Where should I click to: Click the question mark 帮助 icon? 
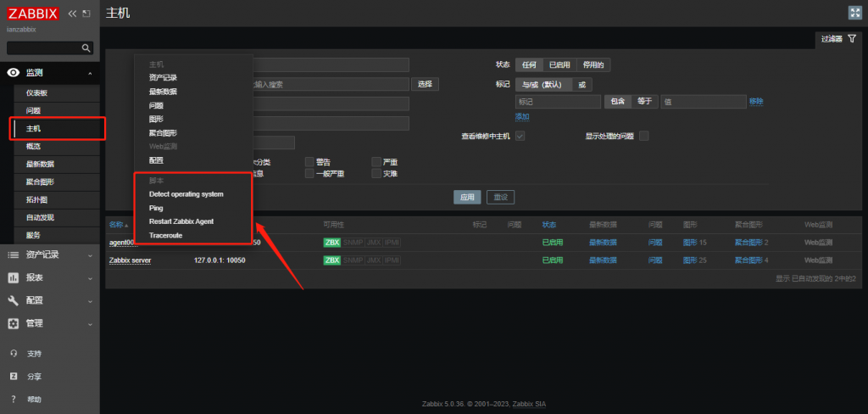(x=14, y=399)
